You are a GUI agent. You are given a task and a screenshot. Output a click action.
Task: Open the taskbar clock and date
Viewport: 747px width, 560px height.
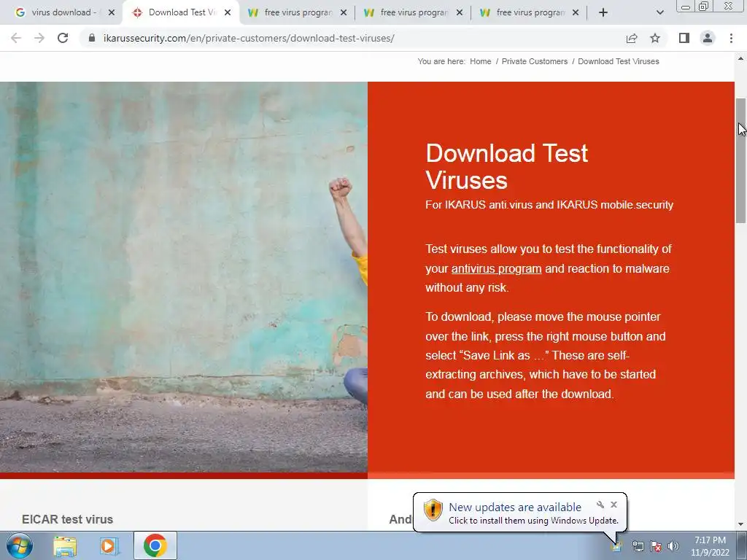710,546
